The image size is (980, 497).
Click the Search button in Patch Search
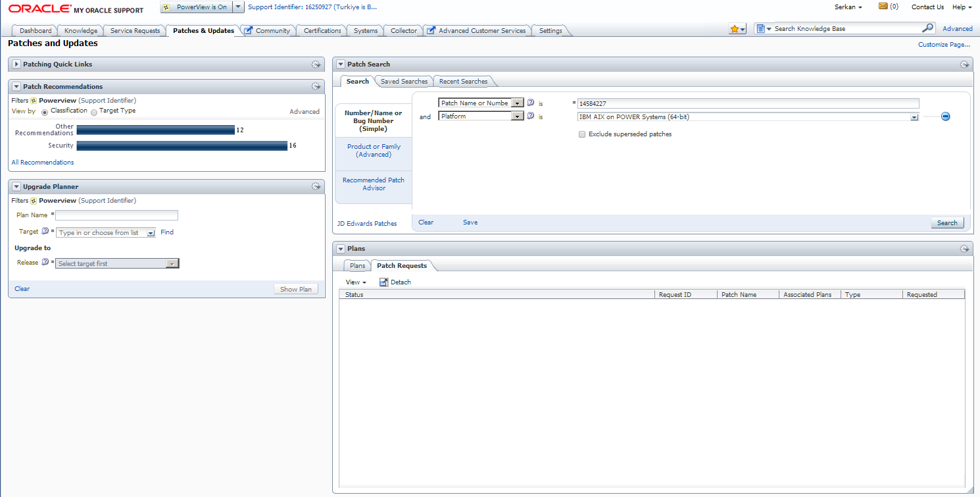coord(946,222)
